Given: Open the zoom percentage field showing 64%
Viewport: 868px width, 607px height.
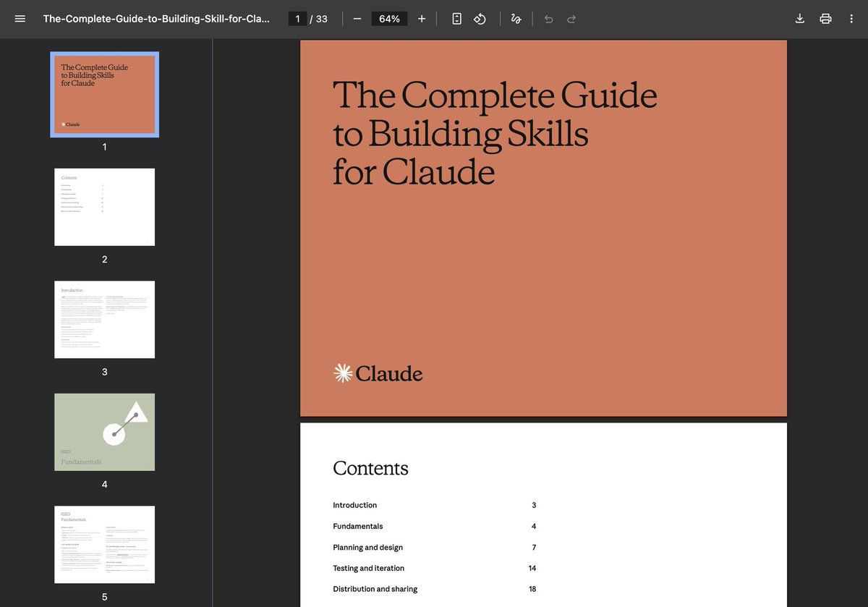Looking at the screenshot, I should pyautogui.click(x=389, y=19).
